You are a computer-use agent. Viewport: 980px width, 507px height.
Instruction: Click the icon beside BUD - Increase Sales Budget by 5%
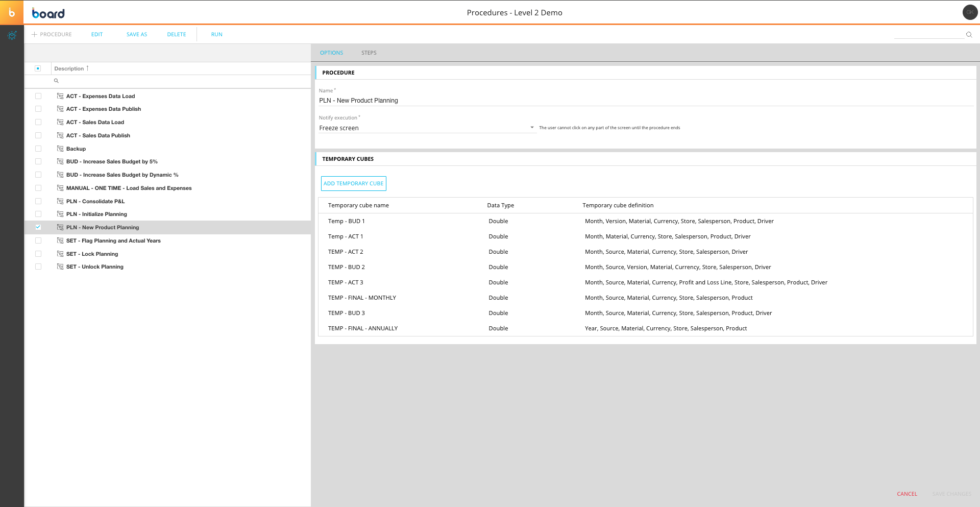[60, 161]
